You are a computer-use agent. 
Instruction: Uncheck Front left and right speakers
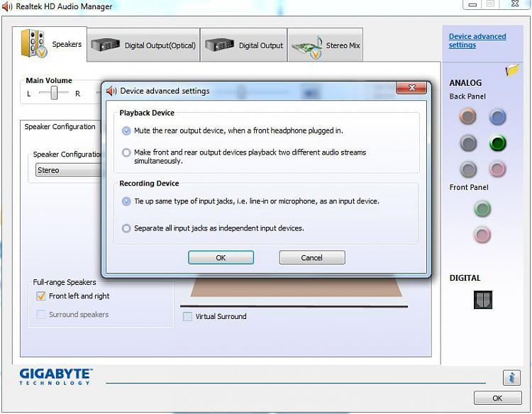click(x=40, y=296)
